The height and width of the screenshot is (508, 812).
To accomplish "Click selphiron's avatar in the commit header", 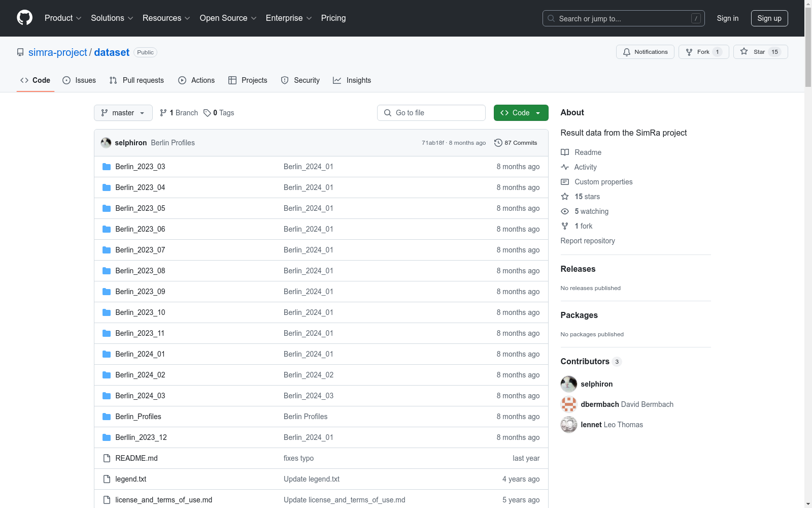I will [x=106, y=143].
